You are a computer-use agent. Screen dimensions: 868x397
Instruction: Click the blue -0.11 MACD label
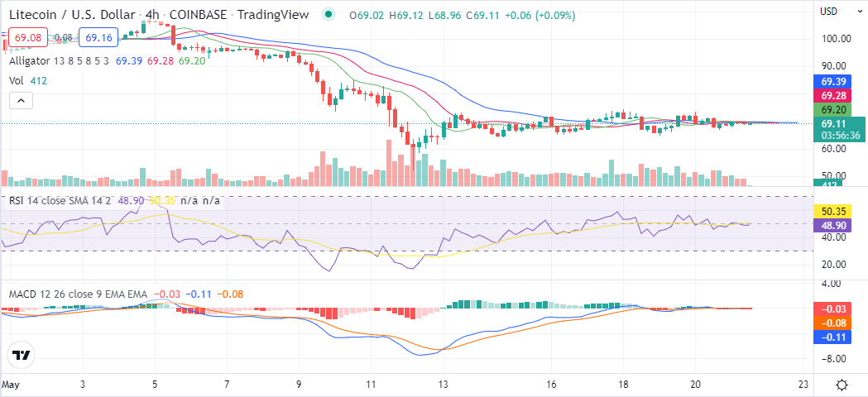pos(831,337)
